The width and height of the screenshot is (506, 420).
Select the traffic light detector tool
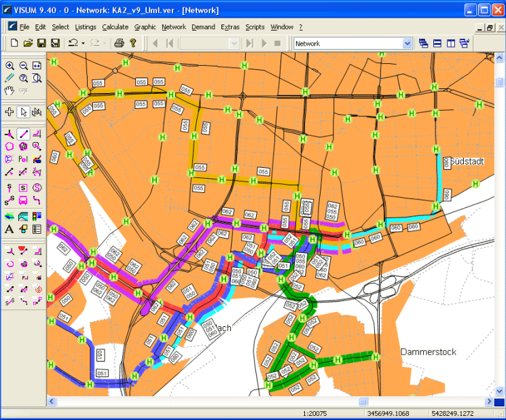(x=37, y=216)
